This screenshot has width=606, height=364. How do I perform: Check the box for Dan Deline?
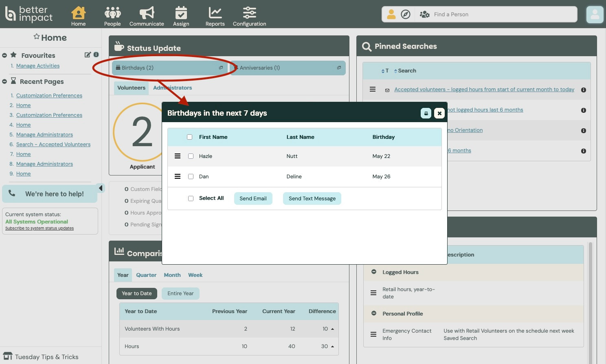(x=191, y=177)
